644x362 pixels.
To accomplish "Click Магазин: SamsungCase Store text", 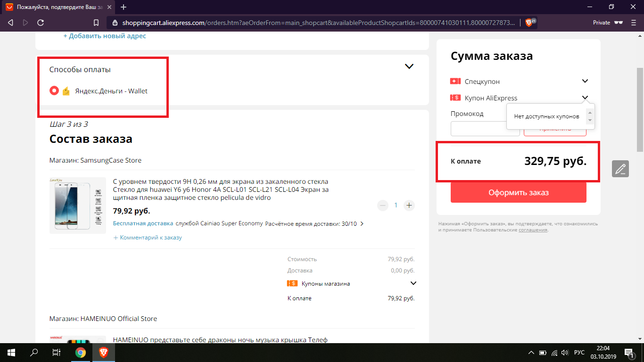I will 95,160.
